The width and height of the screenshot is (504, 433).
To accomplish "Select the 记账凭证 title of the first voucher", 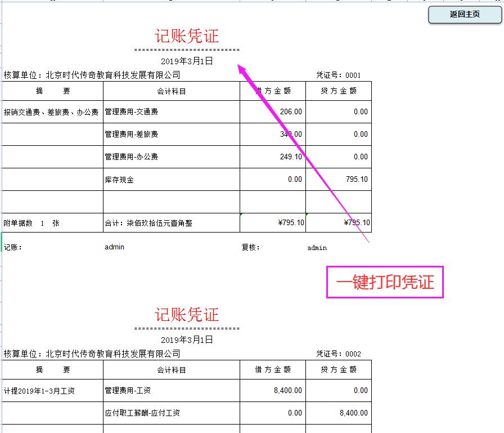I will pos(185,36).
